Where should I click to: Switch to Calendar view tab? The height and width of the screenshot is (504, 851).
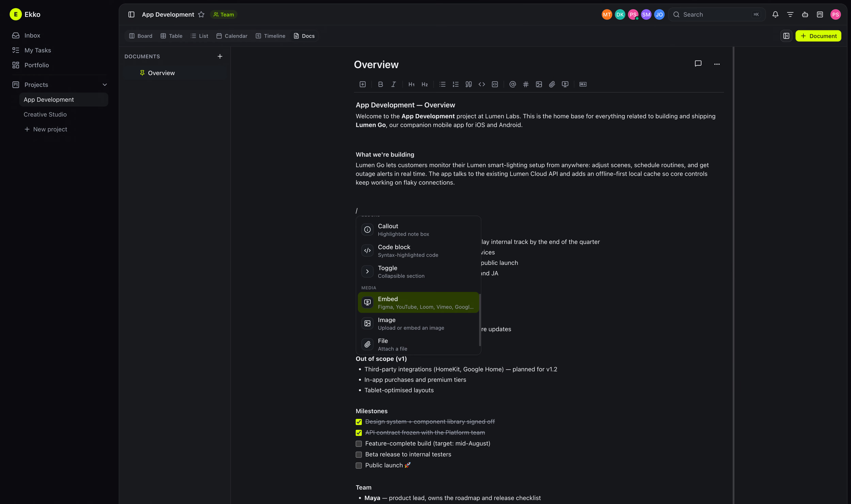coord(231,36)
